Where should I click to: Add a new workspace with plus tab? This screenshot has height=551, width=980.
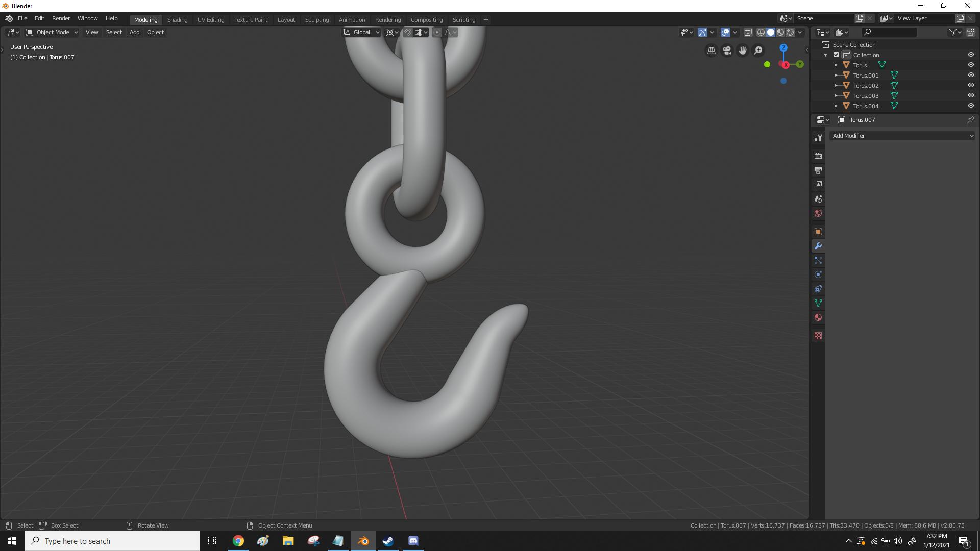(x=486, y=20)
